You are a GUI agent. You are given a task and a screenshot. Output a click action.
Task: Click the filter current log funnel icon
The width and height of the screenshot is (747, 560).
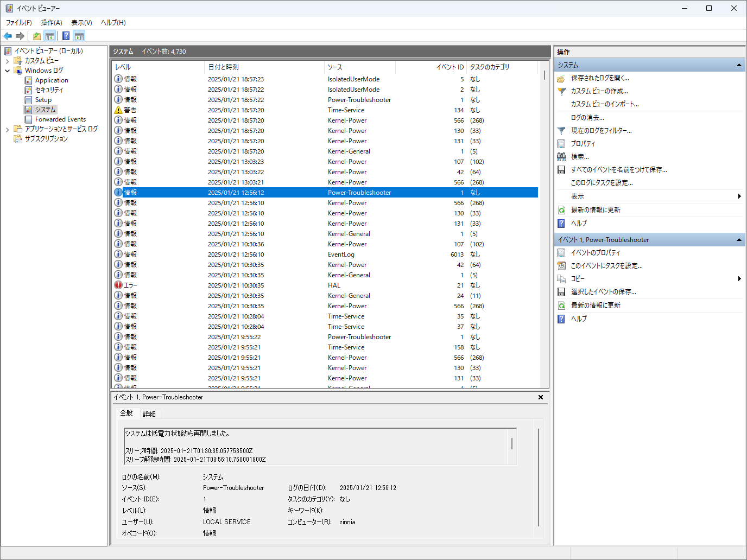pos(561,131)
